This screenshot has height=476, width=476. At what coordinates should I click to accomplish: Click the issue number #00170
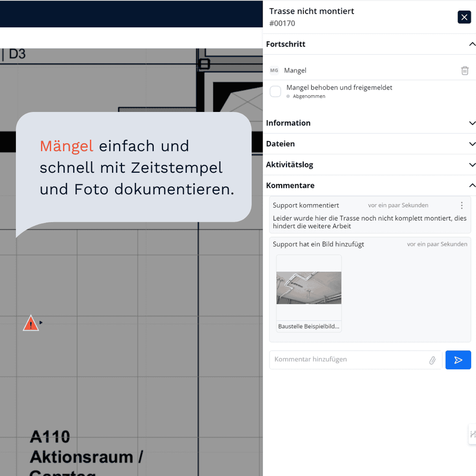282,23
